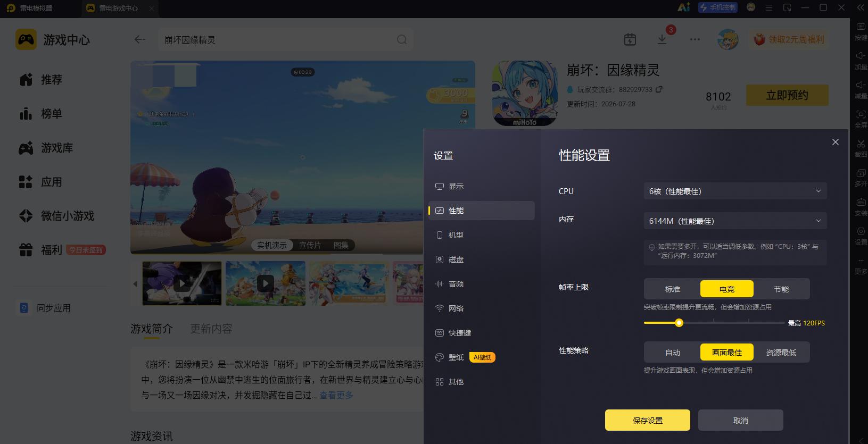Show the 图集 gallery media tab

click(x=341, y=245)
